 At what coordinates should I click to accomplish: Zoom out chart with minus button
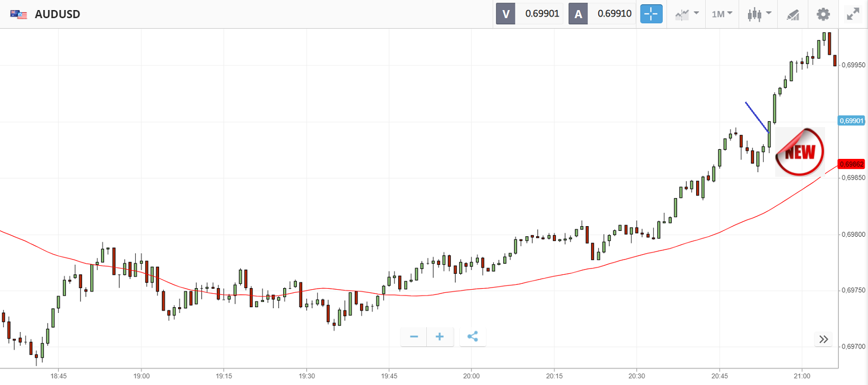coord(414,337)
